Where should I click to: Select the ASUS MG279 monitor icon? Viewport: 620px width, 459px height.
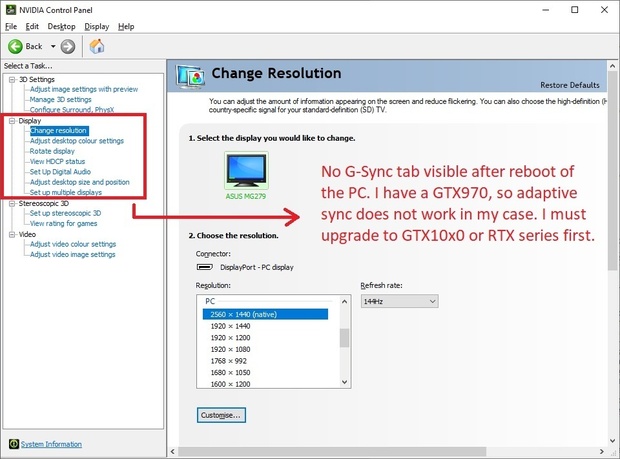coord(246,170)
